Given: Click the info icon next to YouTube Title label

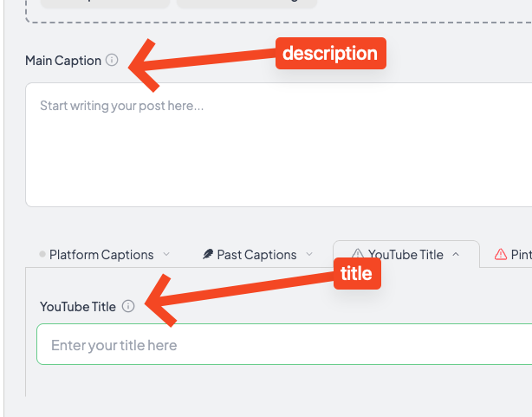Looking at the screenshot, I should click(128, 306).
